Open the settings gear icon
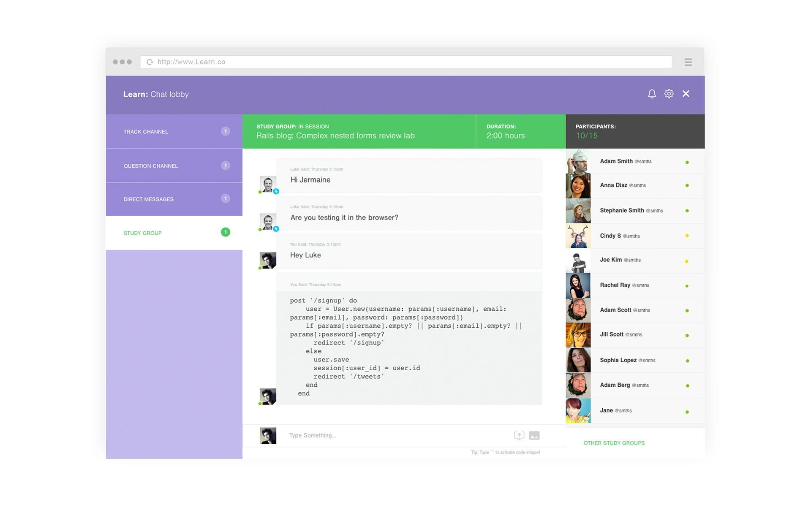Viewport: 811px width, 532px height. pyautogui.click(x=669, y=94)
